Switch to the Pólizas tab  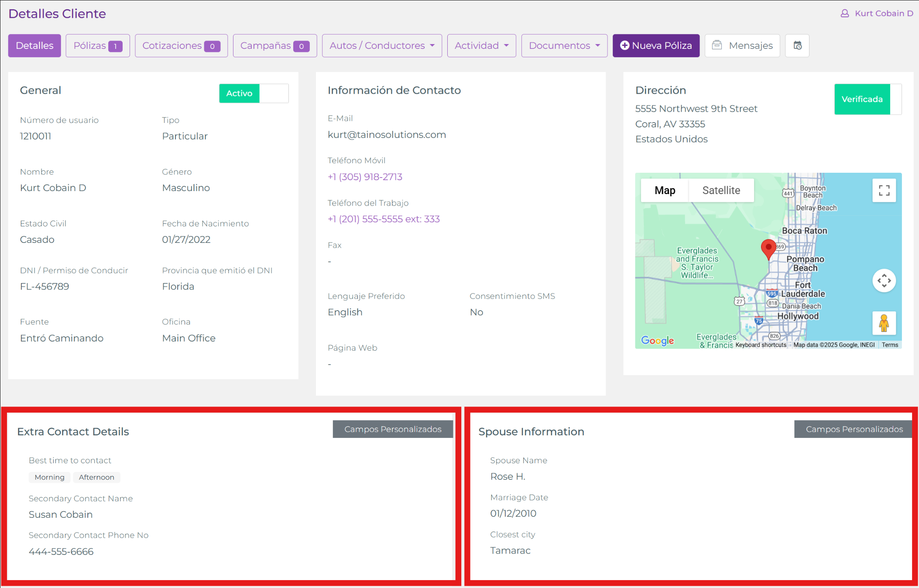tap(98, 45)
